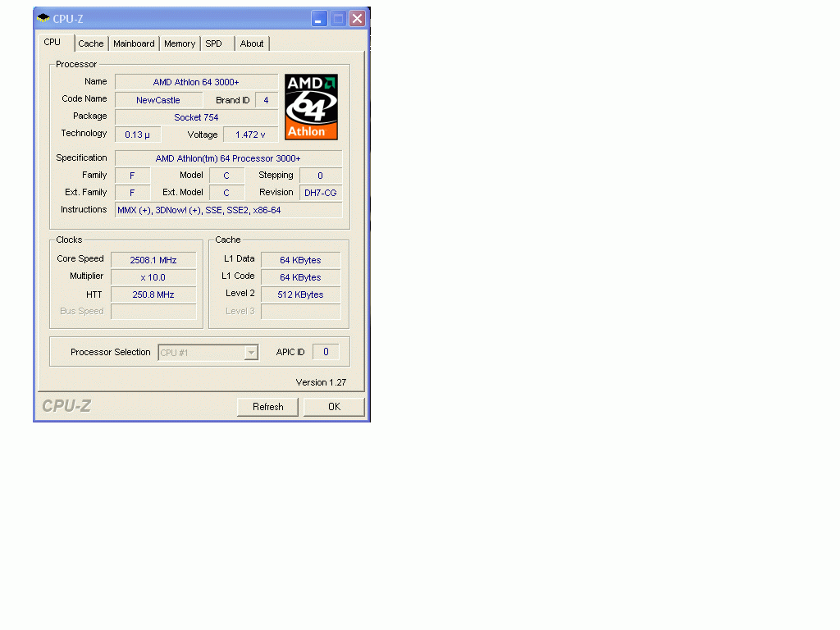Click the Stepping value 0
The height and width of the screenshot is (630, 840).
pyautogui.click(x=321, y=176)
